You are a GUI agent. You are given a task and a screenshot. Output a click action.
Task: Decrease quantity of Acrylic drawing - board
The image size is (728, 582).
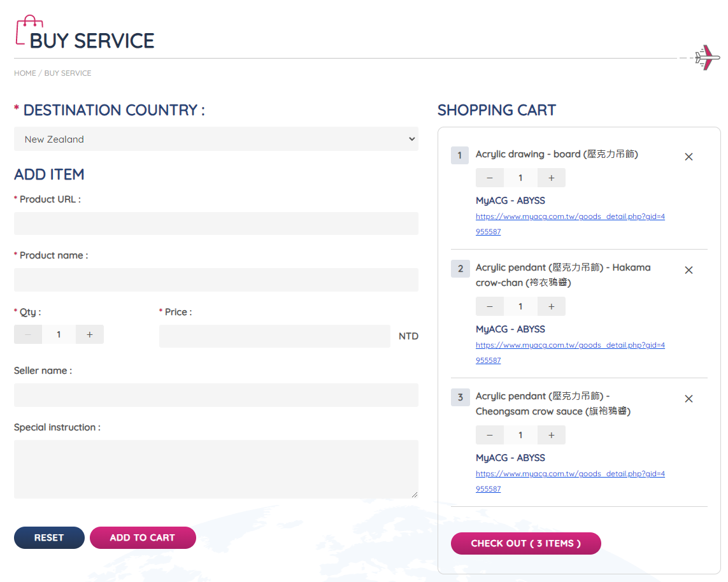point(490,178)
